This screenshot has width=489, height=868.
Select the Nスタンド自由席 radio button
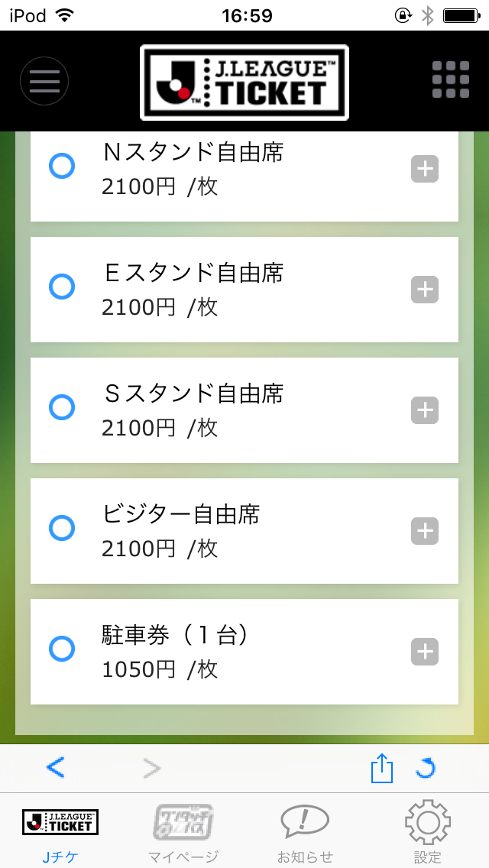(62, 166)
